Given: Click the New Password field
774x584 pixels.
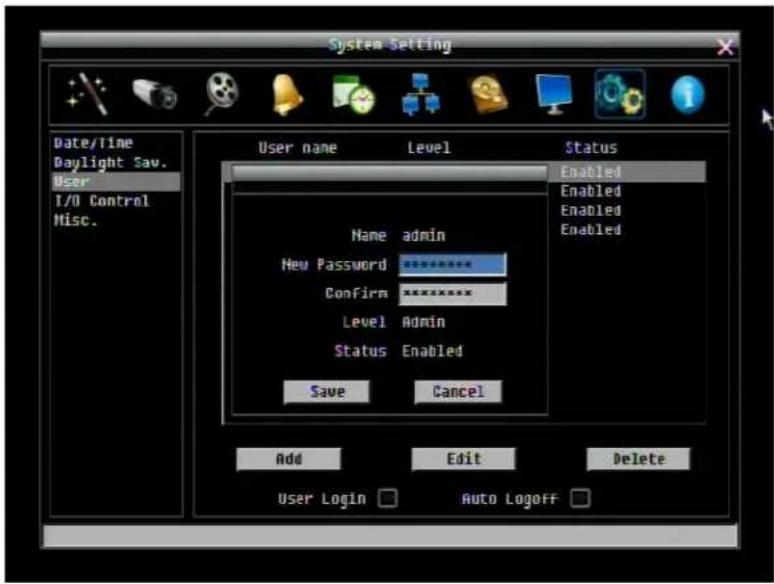Looking at the screenshot, I should (x=453, y=265).
